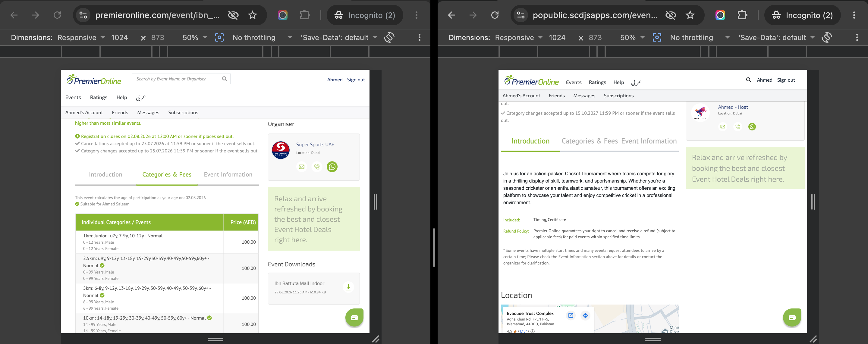Image resolution: width=868 pixels, height=344 pixels.
Task: Select the Introduction tab on the left page
Action: point(105,174)
